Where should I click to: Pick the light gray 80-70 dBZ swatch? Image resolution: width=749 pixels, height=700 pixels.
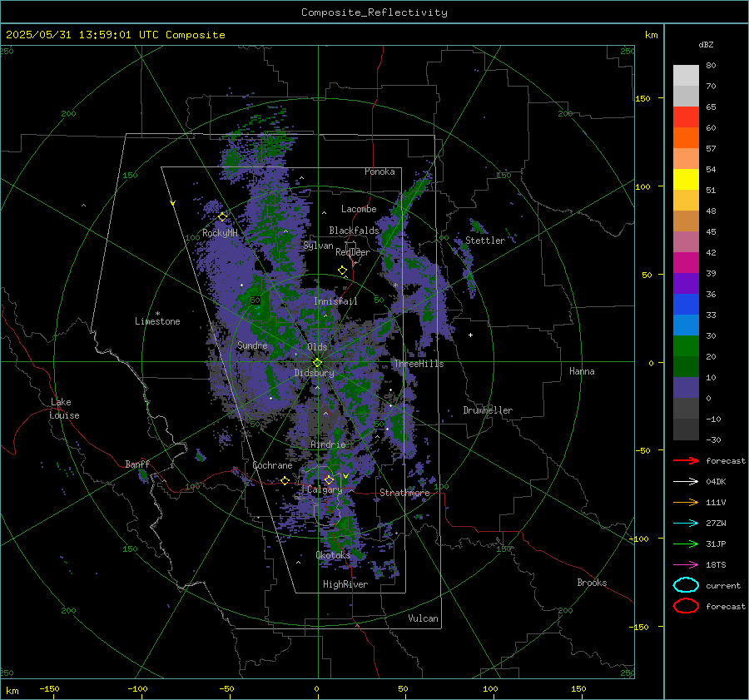[686, 76]
